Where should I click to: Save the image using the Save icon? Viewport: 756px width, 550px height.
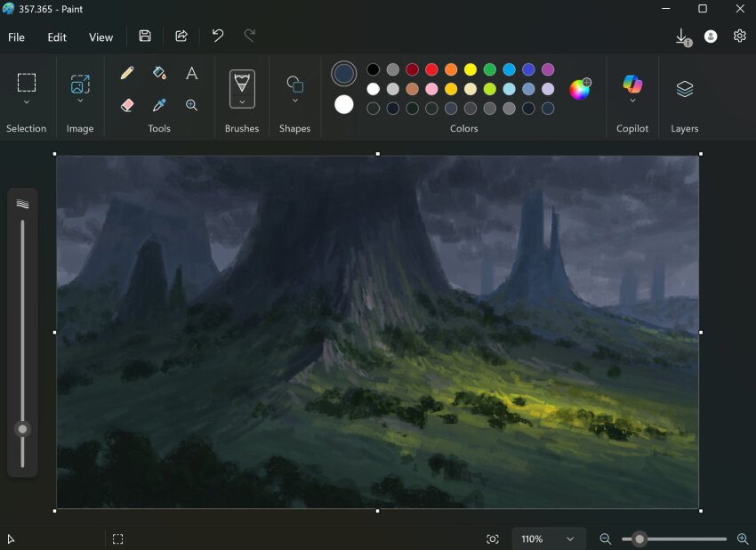(x=145, y=36)
